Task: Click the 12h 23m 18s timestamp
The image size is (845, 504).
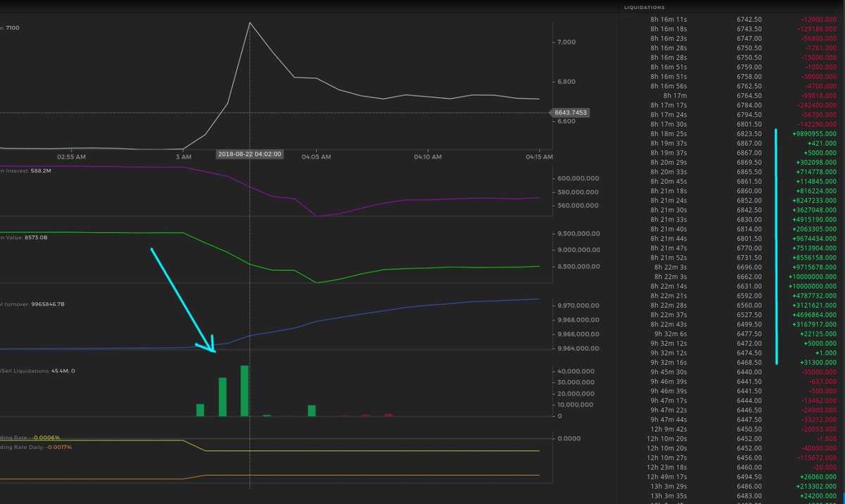Action: 668,467
